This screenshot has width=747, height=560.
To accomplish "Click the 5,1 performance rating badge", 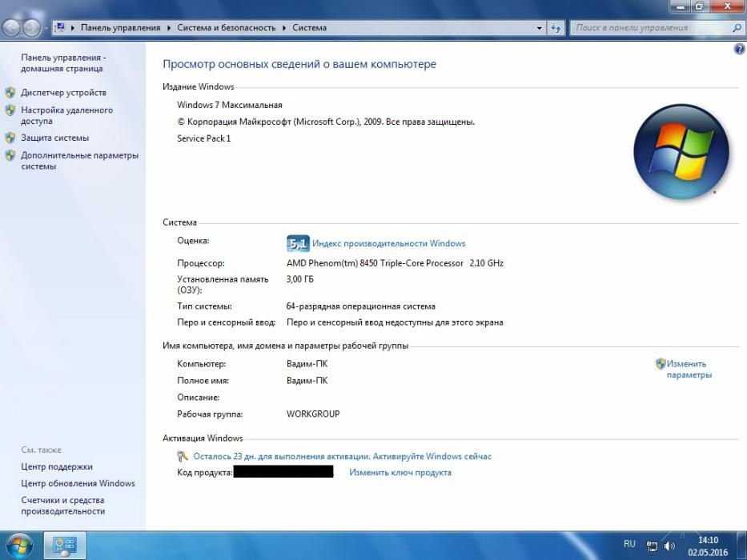I will tap(298, 244).
